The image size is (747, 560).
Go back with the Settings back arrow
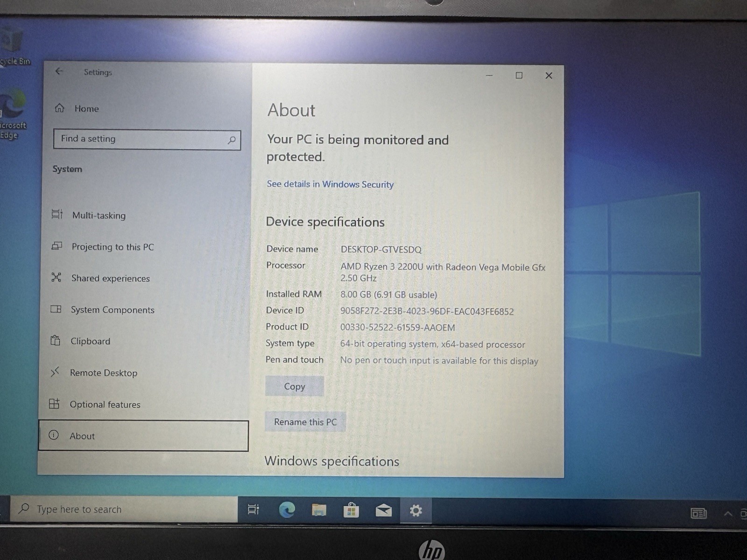tap(59, 71)
